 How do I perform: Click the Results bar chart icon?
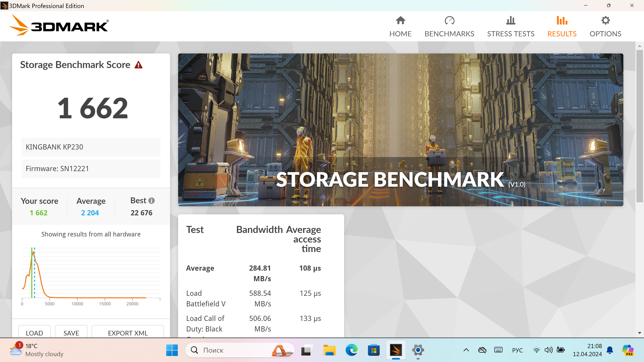point(562,20)
